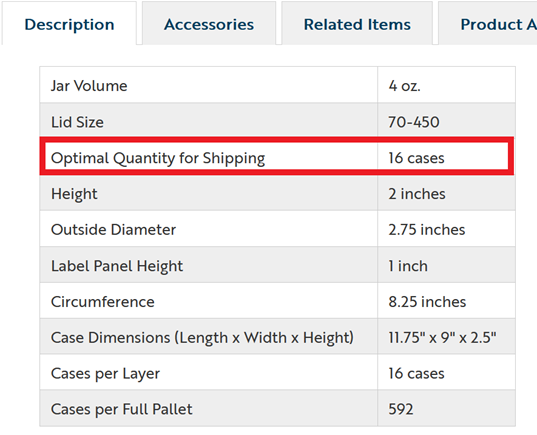Click the Lid Size row label
Screen dimensions: 537x435
(x=77, y=122)
